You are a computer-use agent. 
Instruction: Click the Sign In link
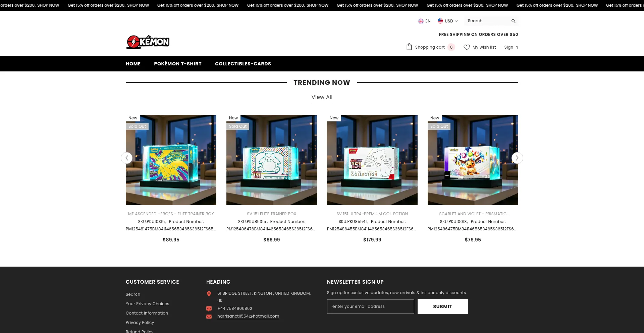click(511, 47)
